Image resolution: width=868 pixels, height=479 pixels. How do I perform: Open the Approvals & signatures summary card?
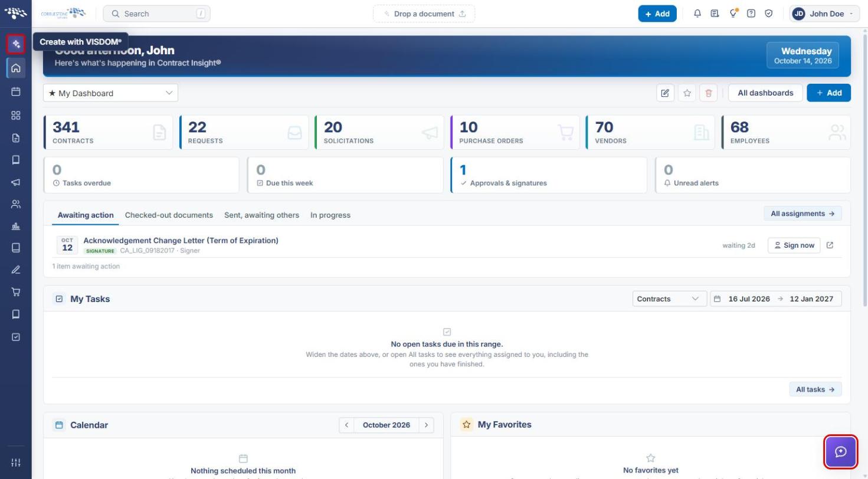(548, 175)
